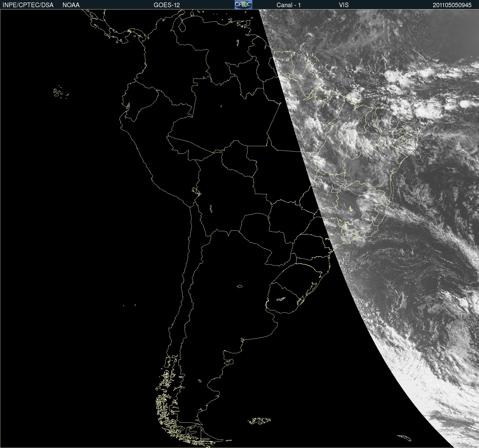Screen dimensions: 479x448
Task: Click the 201105050945 timestamp
Action: coord(452,5)
